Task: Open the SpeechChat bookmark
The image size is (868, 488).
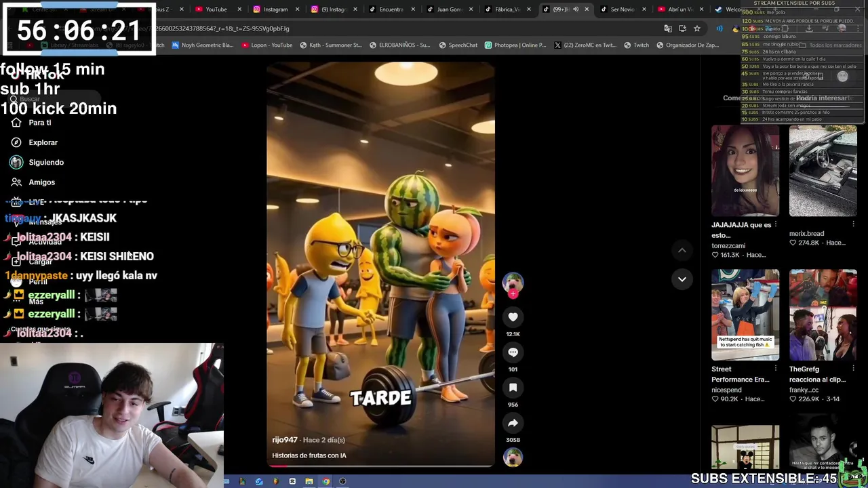Action: [458, 45]
